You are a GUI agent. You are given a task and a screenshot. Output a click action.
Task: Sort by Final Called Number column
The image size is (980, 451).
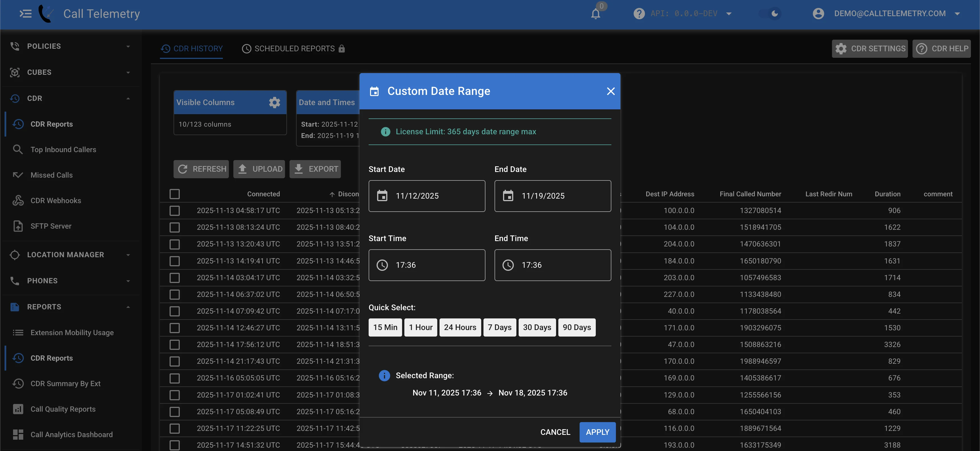point(750,194)
